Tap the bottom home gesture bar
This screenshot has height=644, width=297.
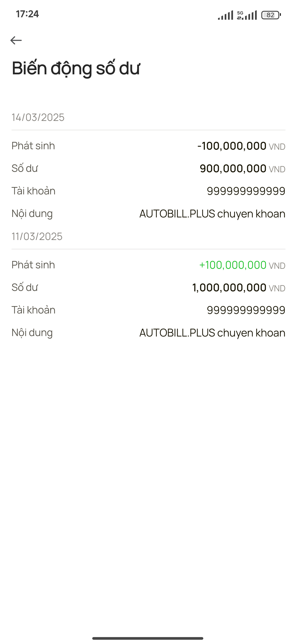148,638
